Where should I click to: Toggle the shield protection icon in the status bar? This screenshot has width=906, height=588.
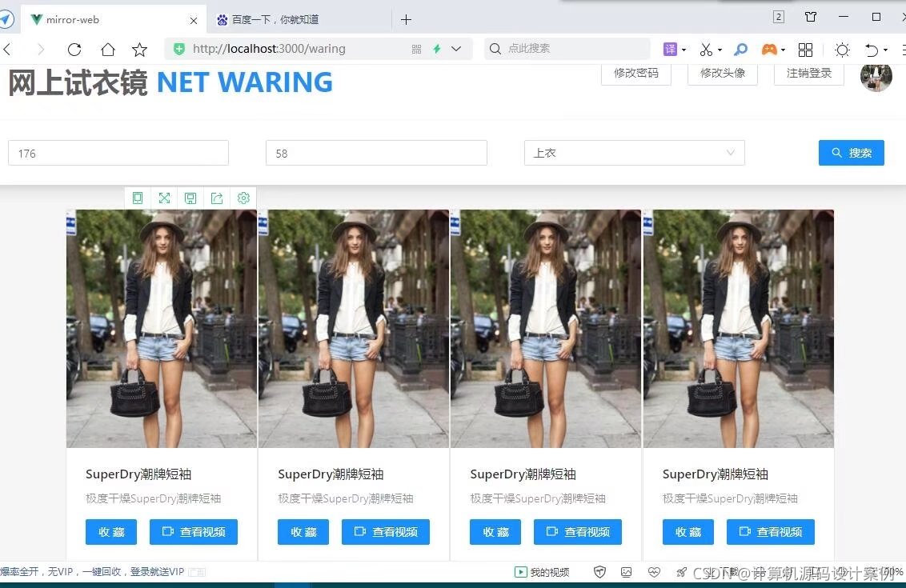[x=599, y=572]
